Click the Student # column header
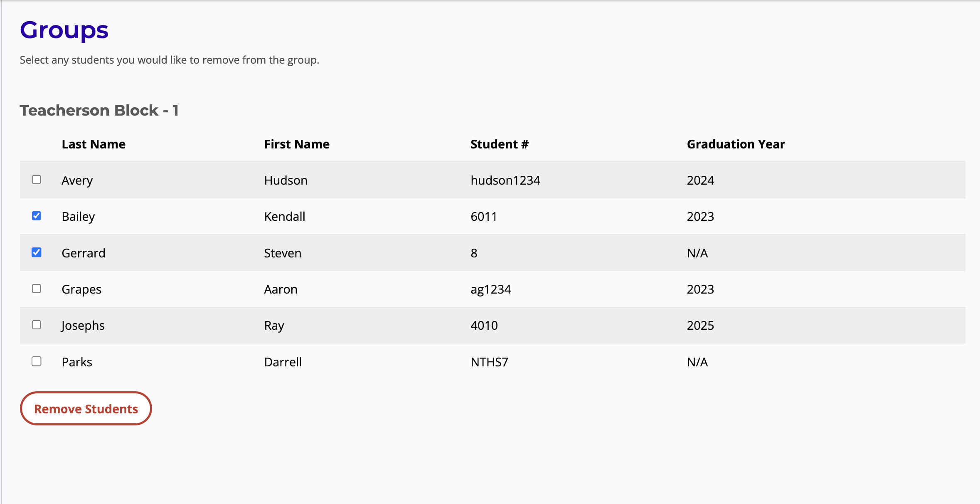980x504 pixels. [499, 144]
